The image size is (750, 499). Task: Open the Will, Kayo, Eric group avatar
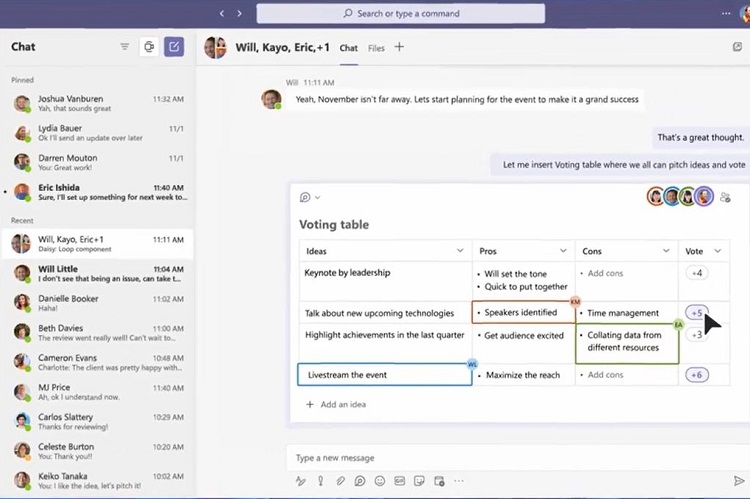[x=215, y=47]
